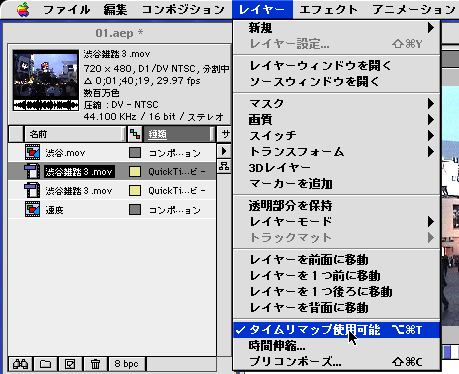This screenshot has width=459, height=374.
Task: Click yellow label swatch of selected 渋谷雑踏 3 .mov
Action: [x=135, y=172]
